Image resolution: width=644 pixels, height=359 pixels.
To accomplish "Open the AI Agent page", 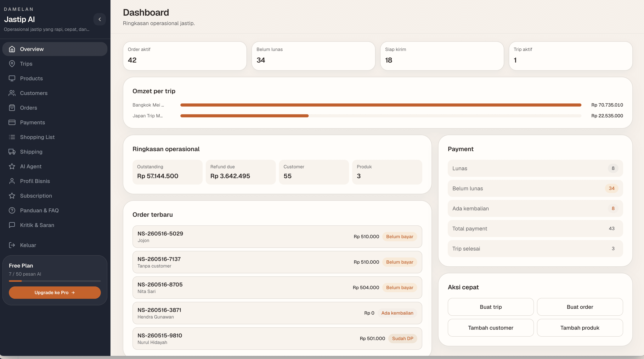I will [x=55, y=166].
